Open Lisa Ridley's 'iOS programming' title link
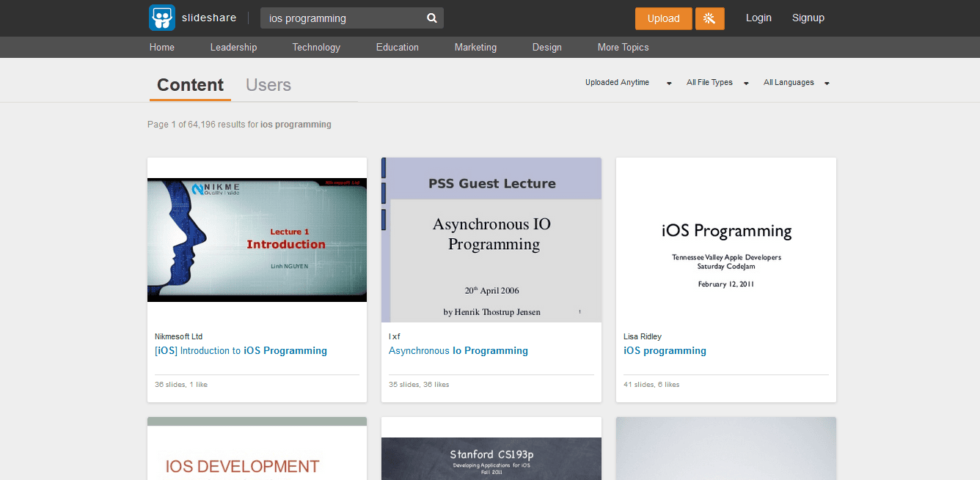 pyautogui.click(x=665, y=351)
